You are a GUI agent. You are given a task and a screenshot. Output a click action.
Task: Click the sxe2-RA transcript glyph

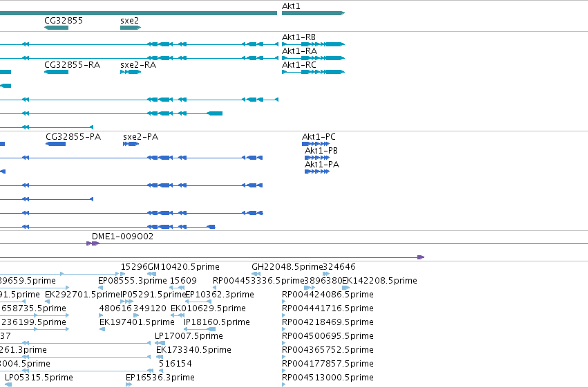coord(131,72)
